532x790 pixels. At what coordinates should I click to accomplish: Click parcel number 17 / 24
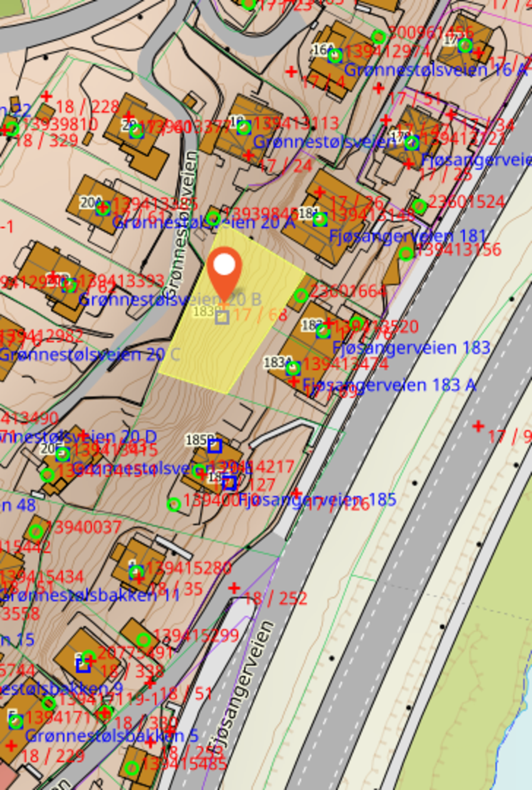tap(286, 165)
